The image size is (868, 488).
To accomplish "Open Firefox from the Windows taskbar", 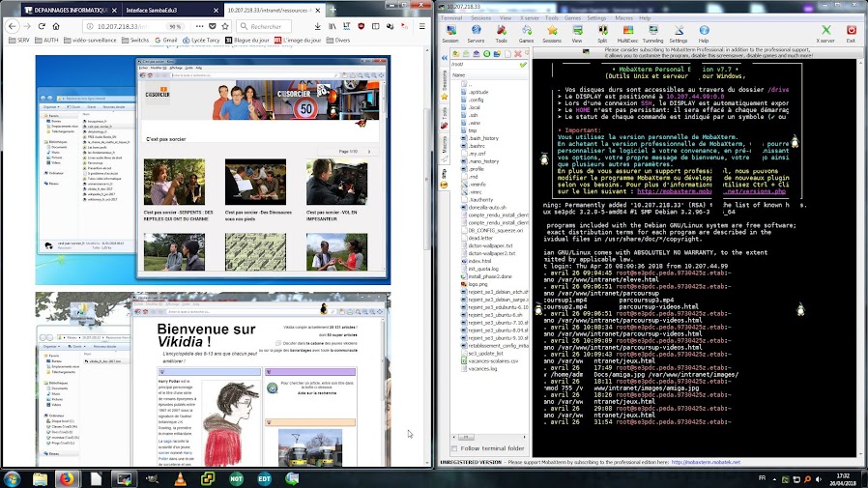I will pyautogui.click(x=67, y=478).
